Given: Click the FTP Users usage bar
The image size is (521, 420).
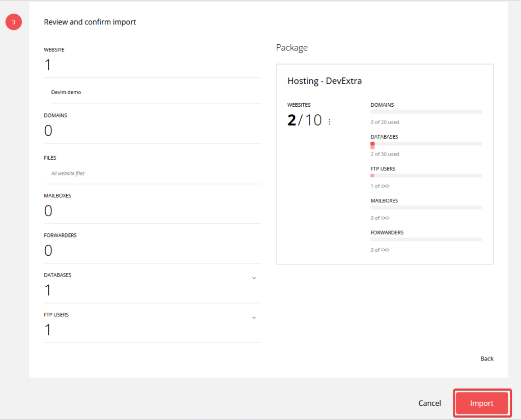Looking at the screenshot, I should (x=426, y=175).
